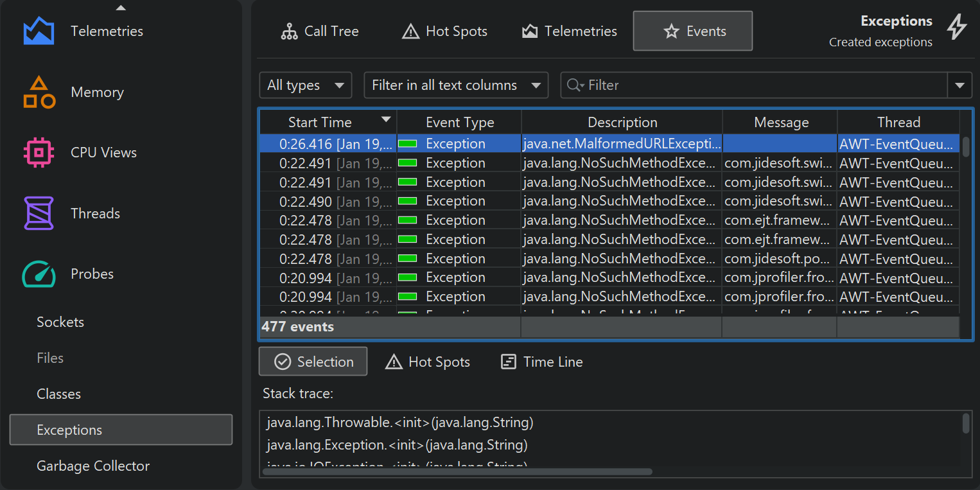This screenshot has width=980, height=490.
Task: Open the Garbage Collector probe
Action: click(93, 466)
